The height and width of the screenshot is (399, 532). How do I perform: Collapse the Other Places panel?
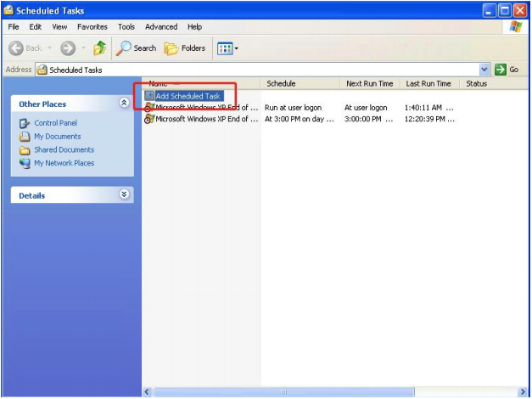[x=125, y=104]
